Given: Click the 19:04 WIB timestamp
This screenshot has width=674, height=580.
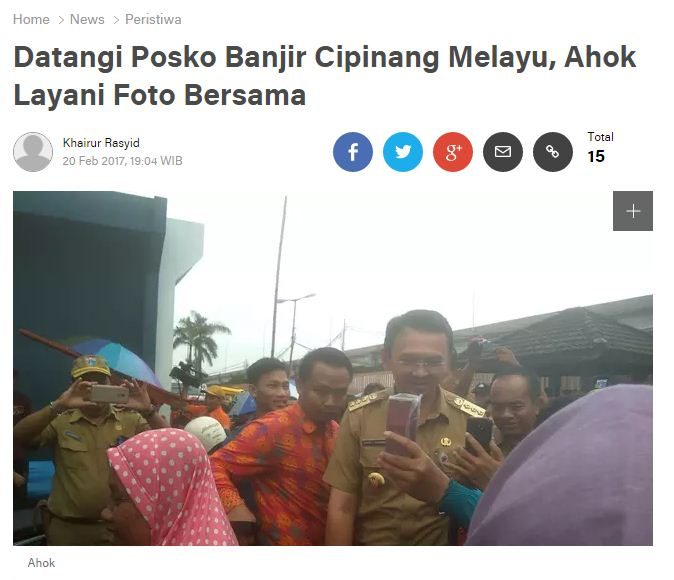Looking at the screenshot, I should click(156, 161).
